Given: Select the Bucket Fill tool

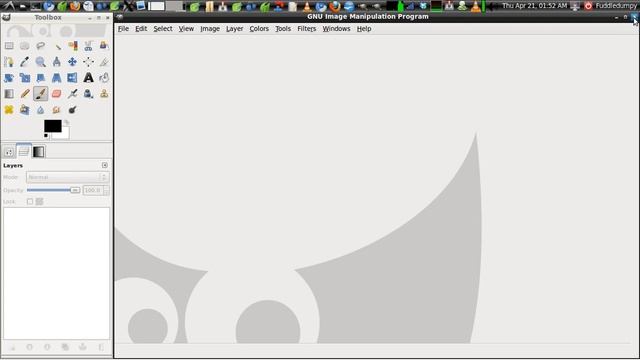Looking at the screenshot, I should 104,78.
